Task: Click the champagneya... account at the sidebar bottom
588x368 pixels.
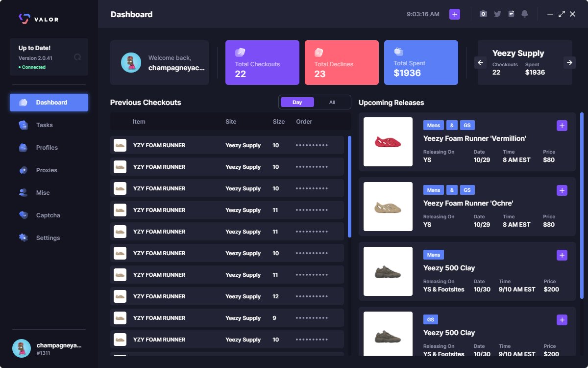Action: coord(49,348)
